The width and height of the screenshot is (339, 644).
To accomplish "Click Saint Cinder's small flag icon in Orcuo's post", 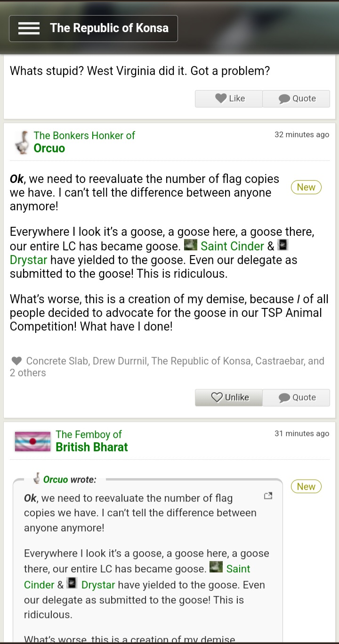I will pos(191,245).
